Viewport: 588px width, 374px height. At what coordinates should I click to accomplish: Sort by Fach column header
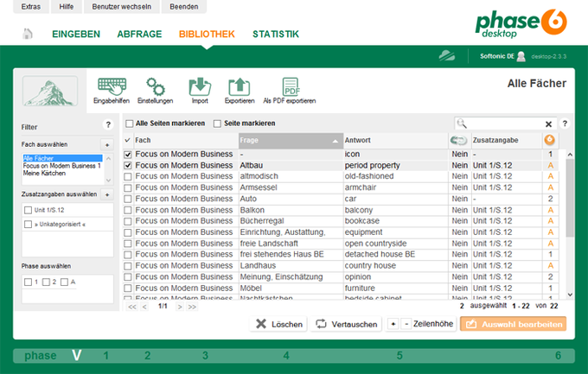186,140
